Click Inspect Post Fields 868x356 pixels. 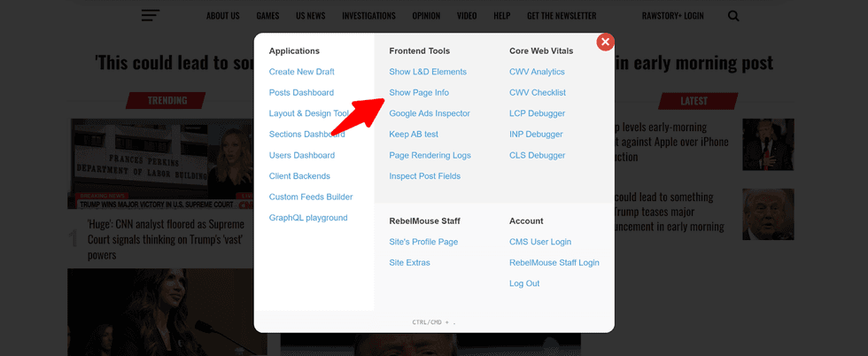coord(424,176)
